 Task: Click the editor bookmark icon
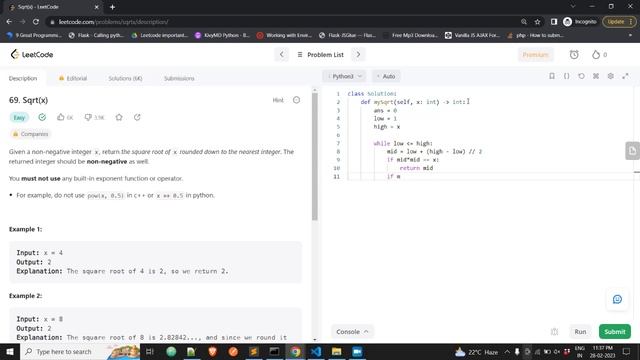click(552, 76)
